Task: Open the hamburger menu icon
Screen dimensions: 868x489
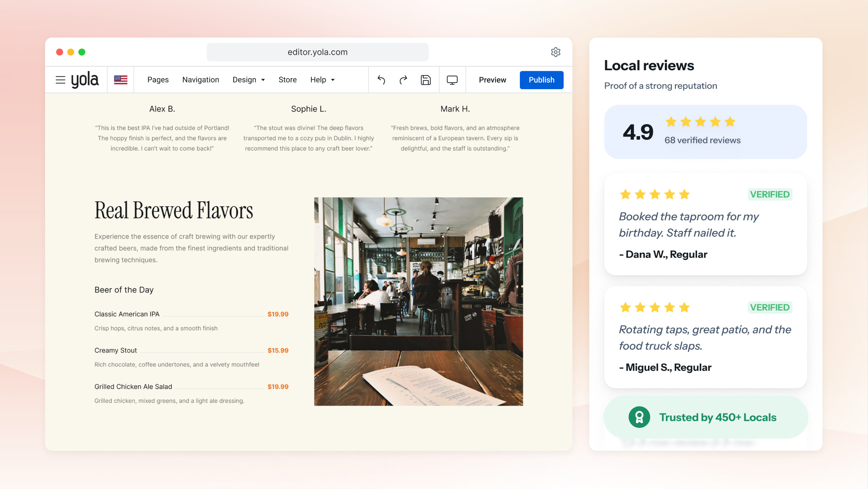Action: (x=61, y=80)
